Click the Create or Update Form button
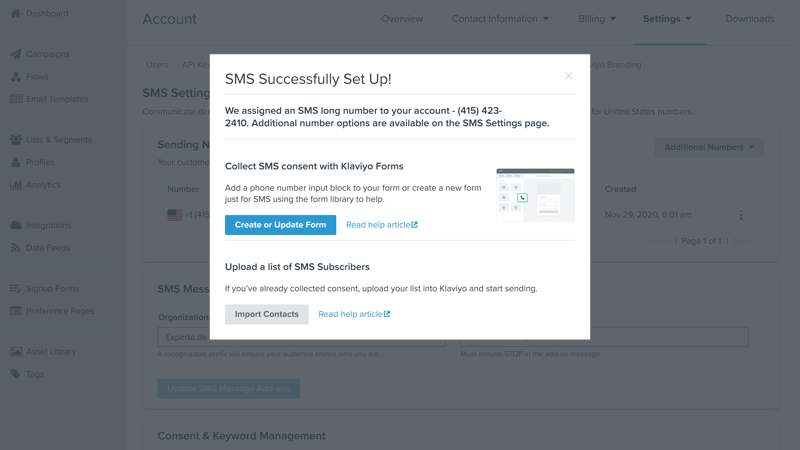Viewport: 800px width, 450px height. [280, 225]
